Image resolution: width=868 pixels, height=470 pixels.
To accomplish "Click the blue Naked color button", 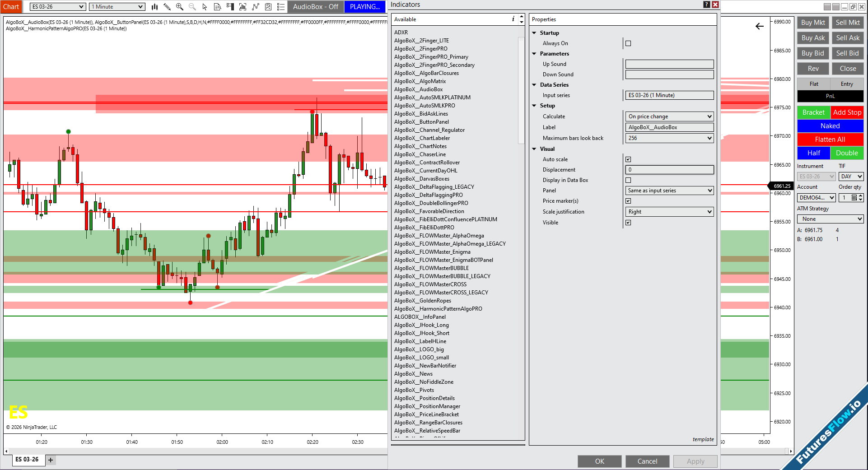I will (x=830, y=126).
